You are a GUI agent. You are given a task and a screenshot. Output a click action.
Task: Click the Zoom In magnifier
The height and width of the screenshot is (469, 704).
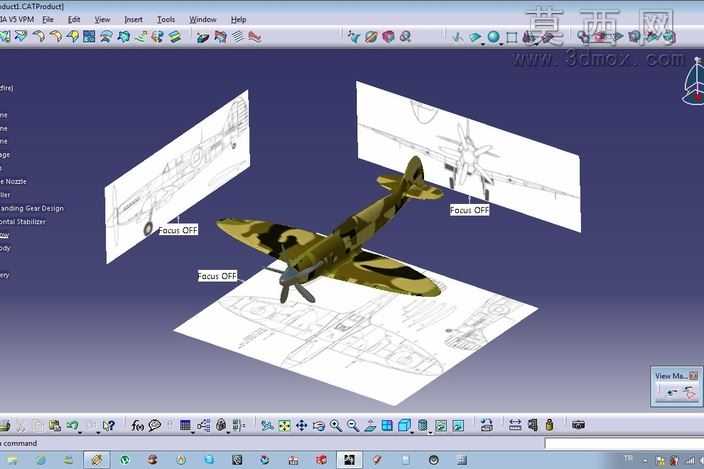[x=335, y=425]
